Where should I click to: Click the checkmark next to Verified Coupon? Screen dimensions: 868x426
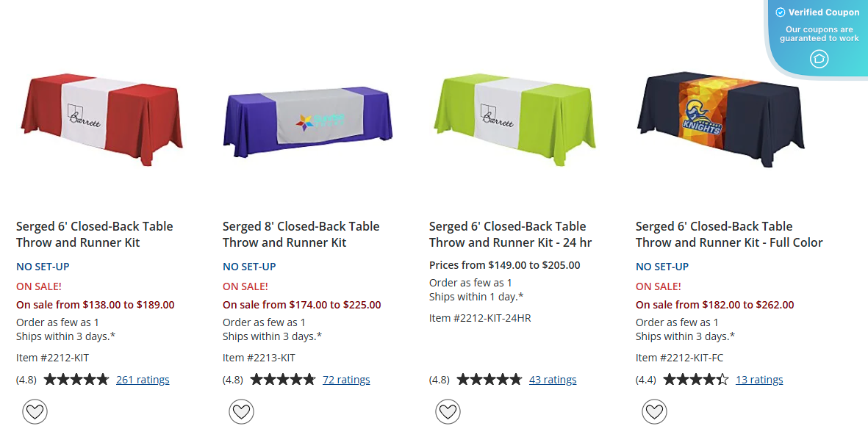pos(781,12)
